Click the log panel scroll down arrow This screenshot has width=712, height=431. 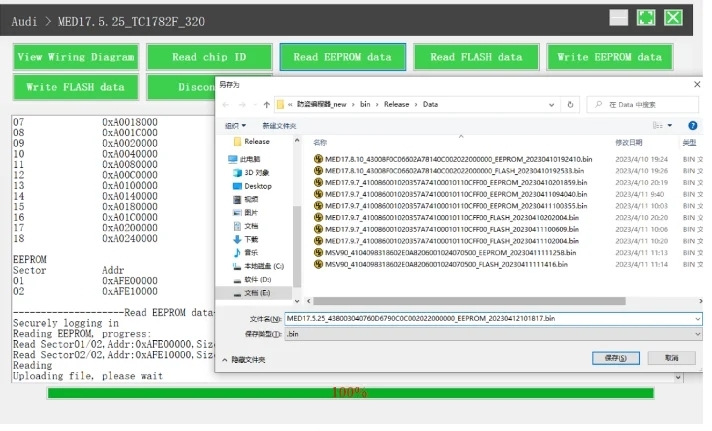click(x=678, y=378)
